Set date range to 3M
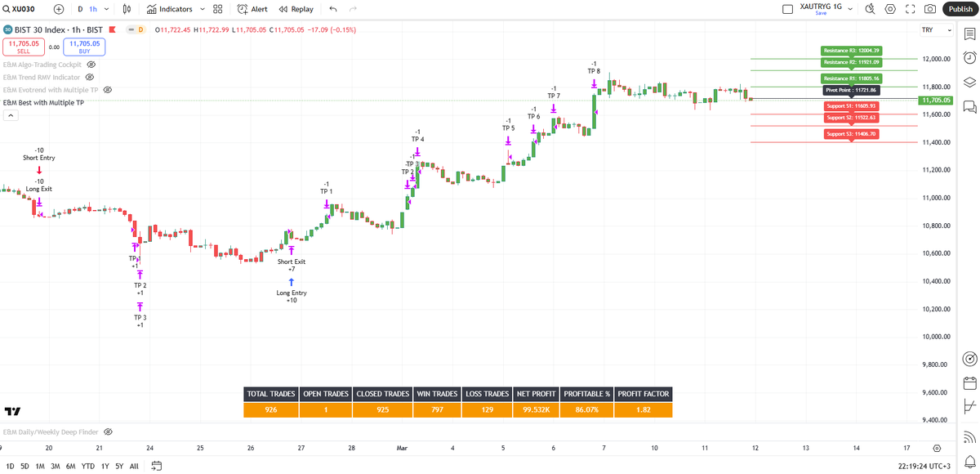 tap(55, 466)
